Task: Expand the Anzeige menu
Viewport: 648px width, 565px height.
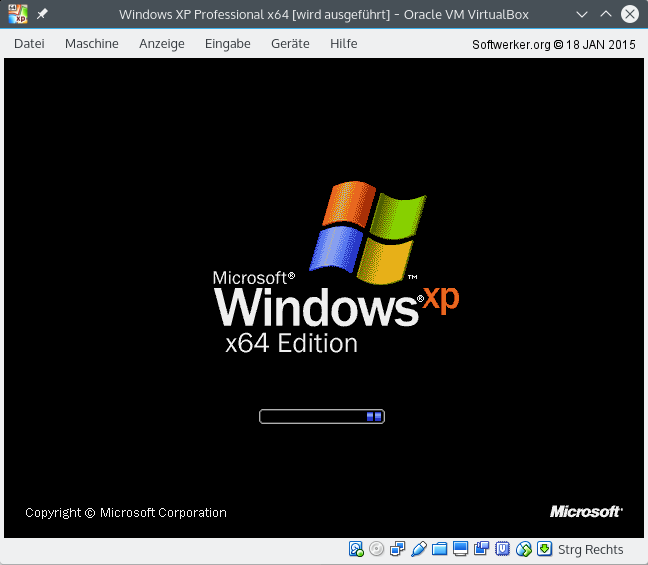Action: (x=162, y=44)
